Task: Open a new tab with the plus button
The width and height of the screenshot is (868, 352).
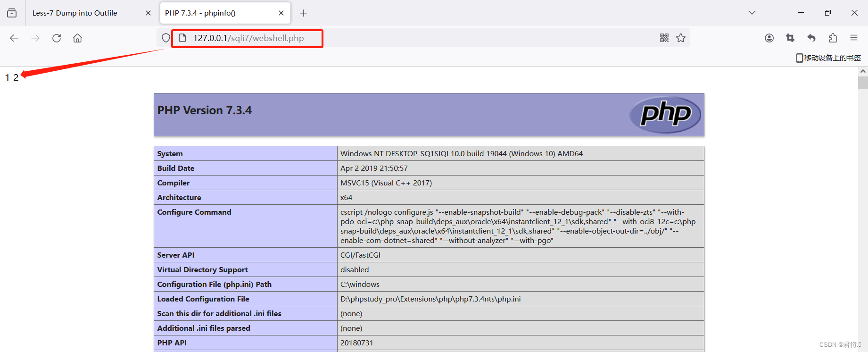Action: pyautogui.click(x=303, y=13)
